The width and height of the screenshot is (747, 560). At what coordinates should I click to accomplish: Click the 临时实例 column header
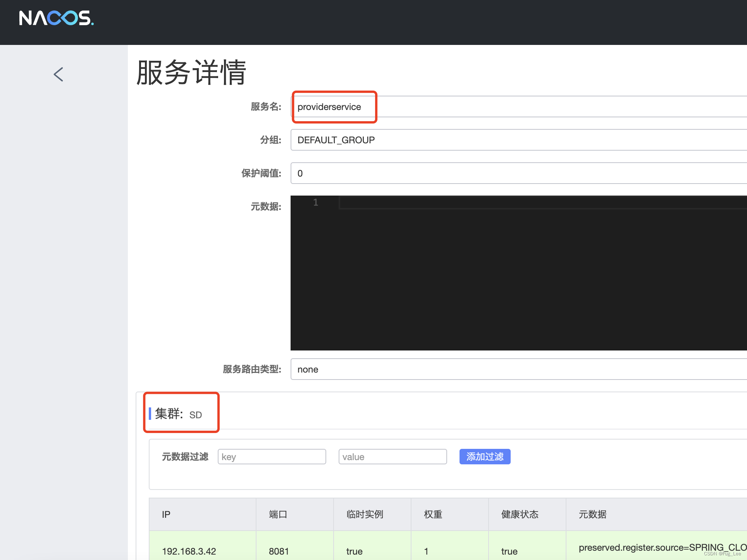click(x=372, y=515)
